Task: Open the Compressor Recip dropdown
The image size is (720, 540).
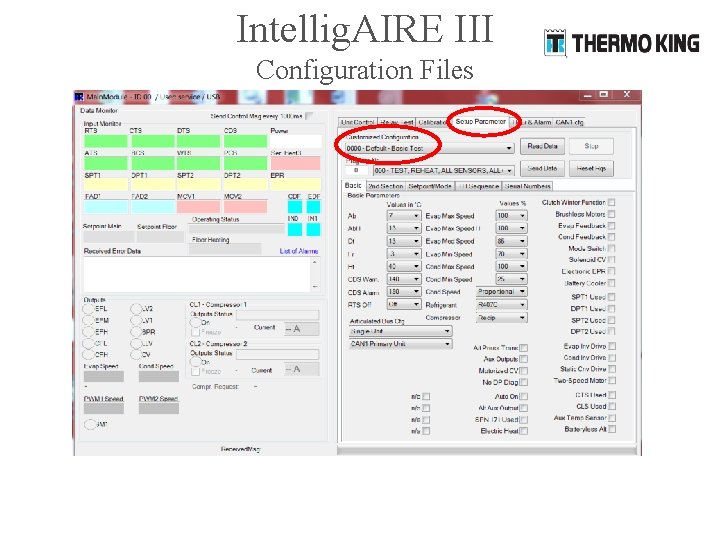Action: (502, 318)
